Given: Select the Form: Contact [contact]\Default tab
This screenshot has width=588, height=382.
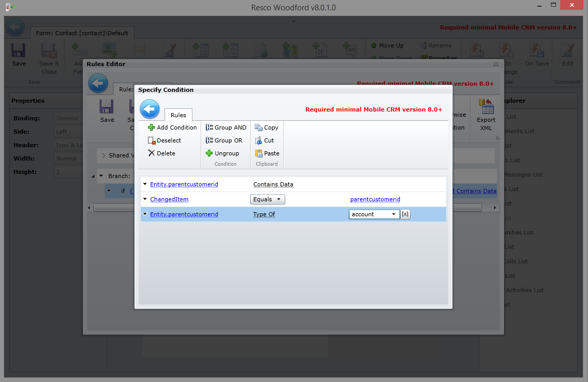Looking at the screenshot, I should [x=82, y=33].
